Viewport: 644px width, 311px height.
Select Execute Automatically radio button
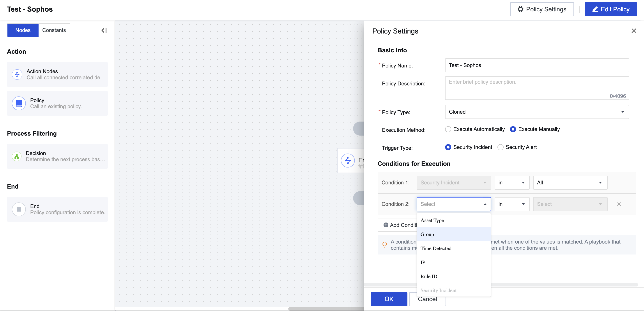[x=448, y=129]
